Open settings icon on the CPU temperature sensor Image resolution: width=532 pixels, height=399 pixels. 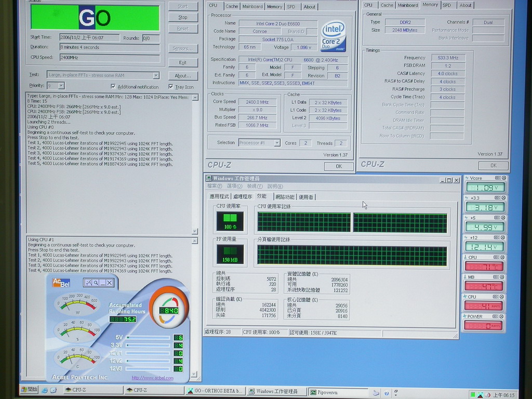496,257
